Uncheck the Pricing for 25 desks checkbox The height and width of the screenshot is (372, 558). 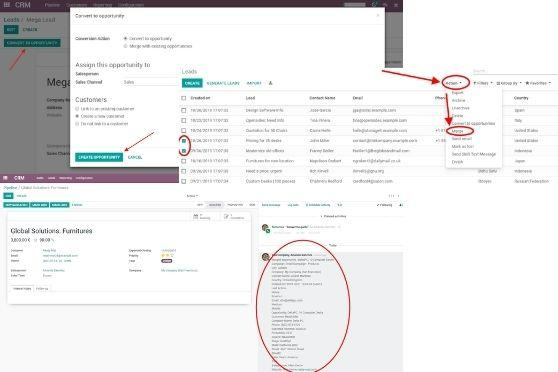coord(184,141)
